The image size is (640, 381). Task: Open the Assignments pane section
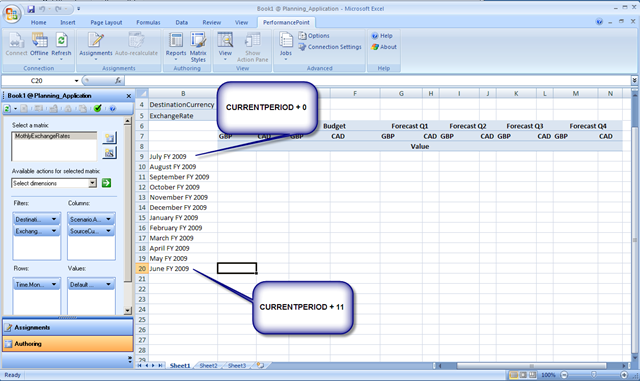[x=68, y=328]
